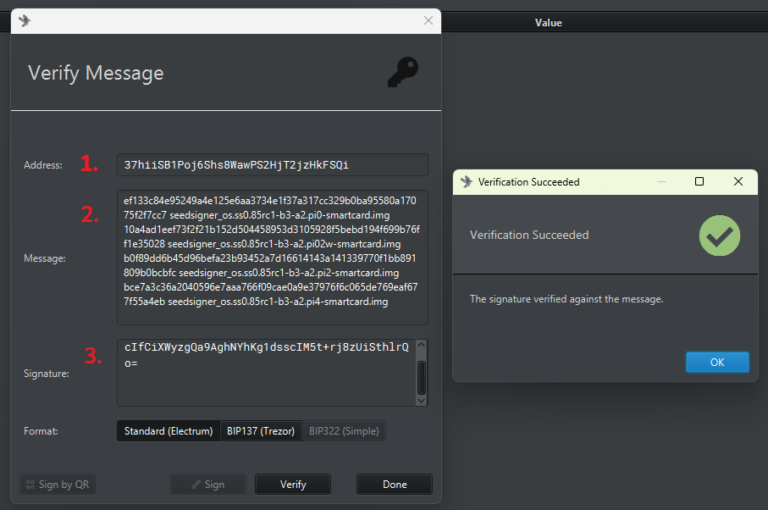
Task: Select BIP137 (Trezor) format
Action: coord(261,431)
